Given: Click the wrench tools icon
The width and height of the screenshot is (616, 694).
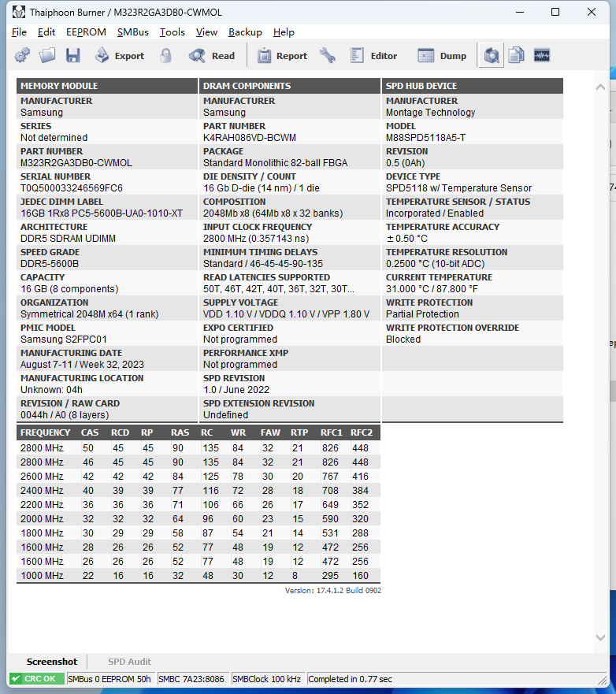Looking at the screenshot, I should click(328, 56).
